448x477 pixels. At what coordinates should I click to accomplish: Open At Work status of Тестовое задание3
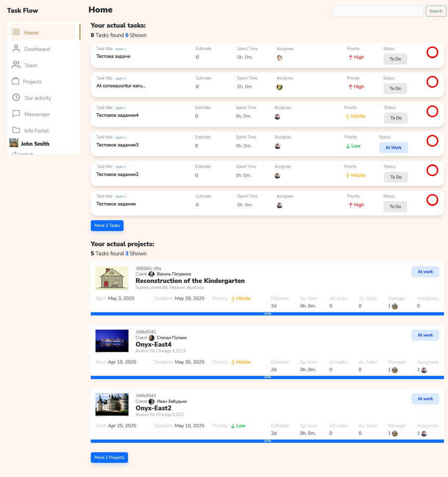pyautogui.click(x=393, y=147)
